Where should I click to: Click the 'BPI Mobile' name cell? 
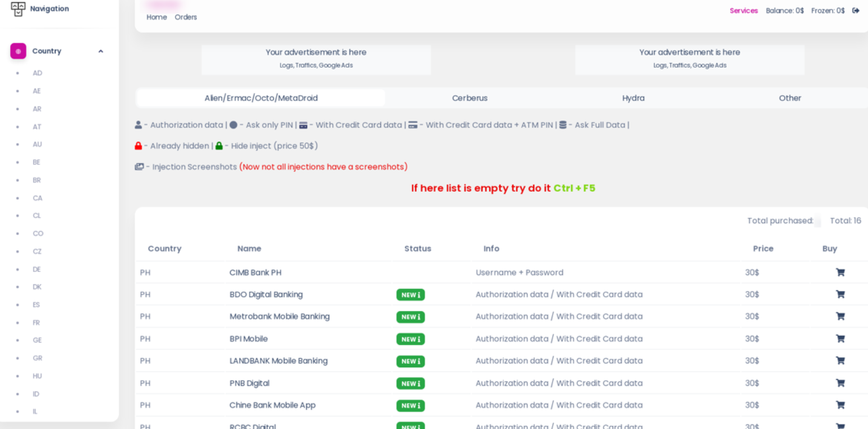pyautogui.click(x=249, y=339)
